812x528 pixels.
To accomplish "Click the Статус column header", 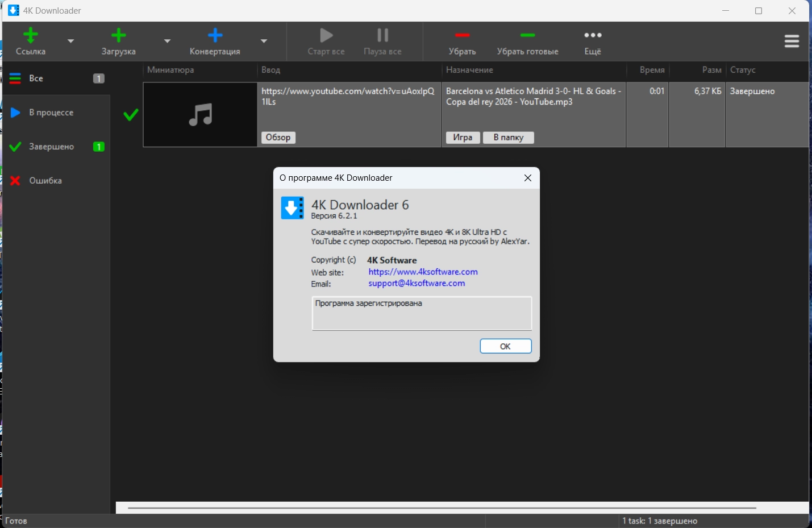I will click(767, 70).
